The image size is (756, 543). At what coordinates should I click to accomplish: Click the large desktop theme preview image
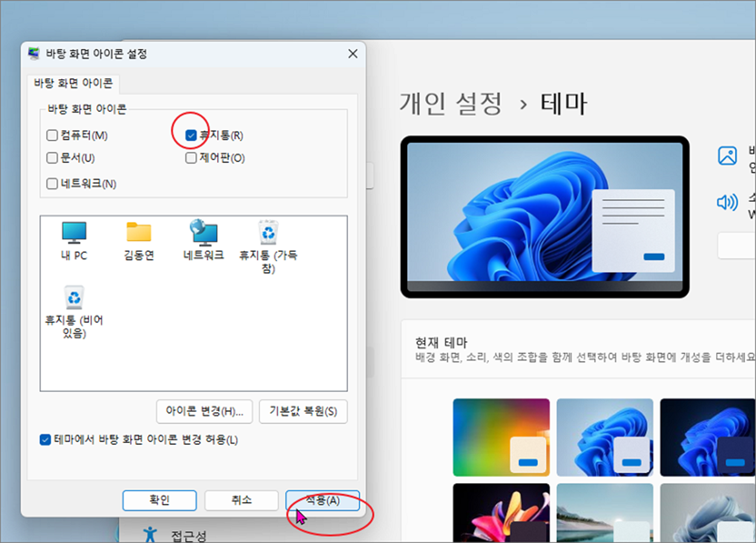point(545,217)
